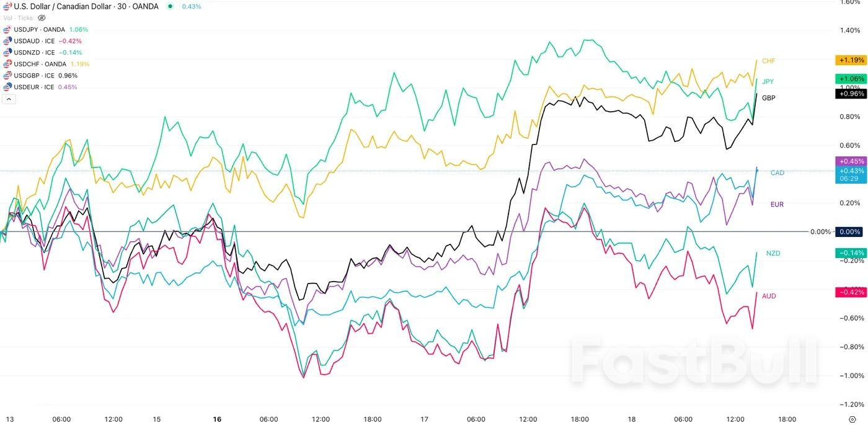Click the USDEUR flag pair icon
868x425 pixels.
click(7, 87)
